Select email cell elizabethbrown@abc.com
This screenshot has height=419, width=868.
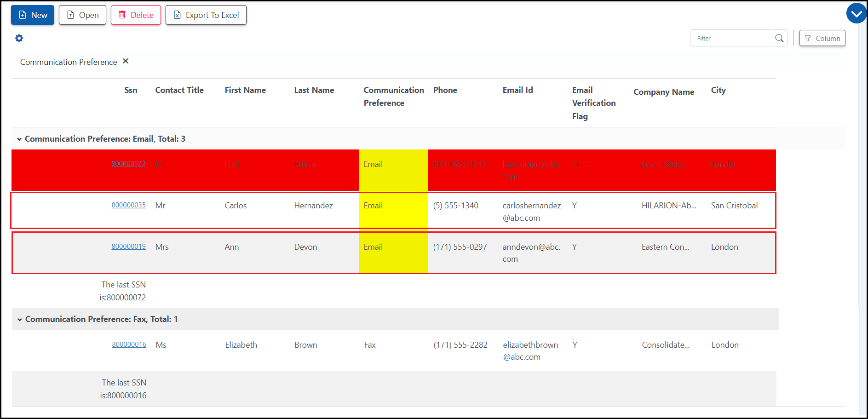tap(530, 351)
